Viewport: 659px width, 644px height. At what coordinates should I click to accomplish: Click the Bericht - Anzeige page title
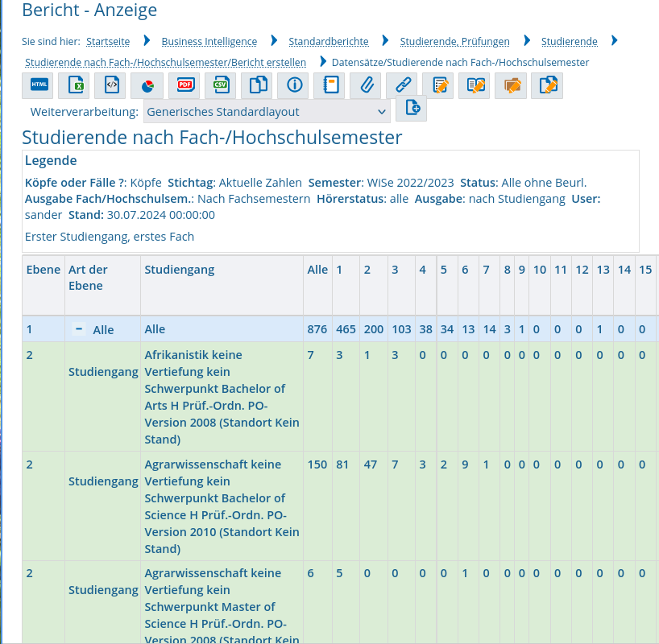tap(89, 10)
